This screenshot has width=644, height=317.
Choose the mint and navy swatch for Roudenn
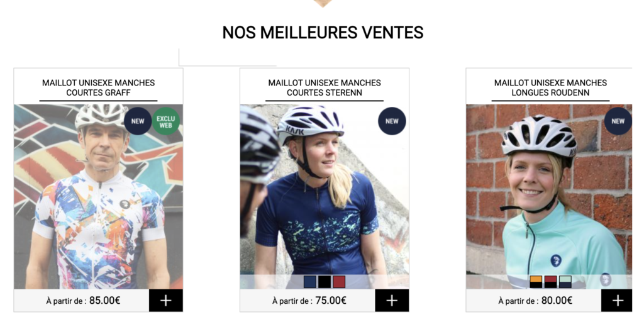(x=565, y=282)
